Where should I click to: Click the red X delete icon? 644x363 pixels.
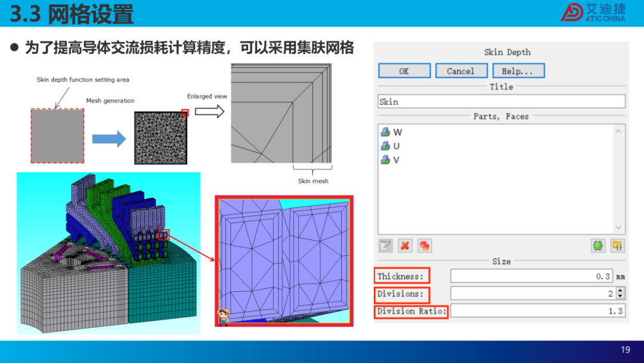point(405,246)
